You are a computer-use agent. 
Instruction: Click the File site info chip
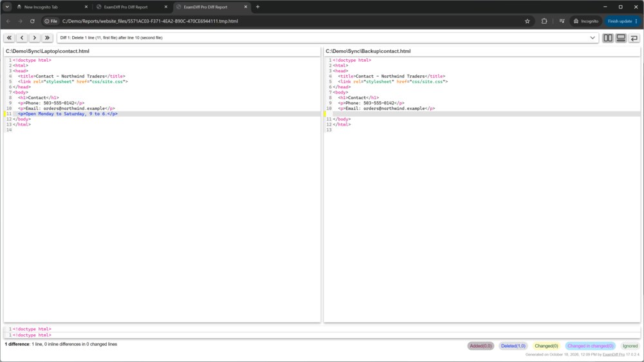click(51, 21)
